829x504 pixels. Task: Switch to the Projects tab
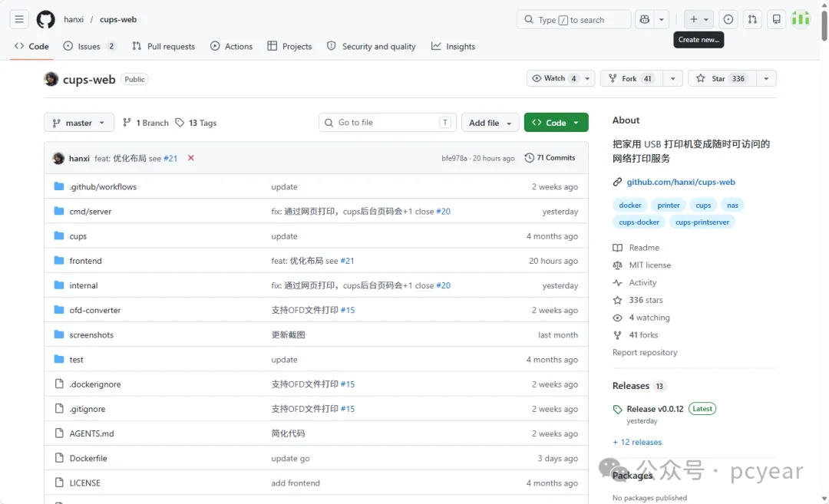[289, 47]
